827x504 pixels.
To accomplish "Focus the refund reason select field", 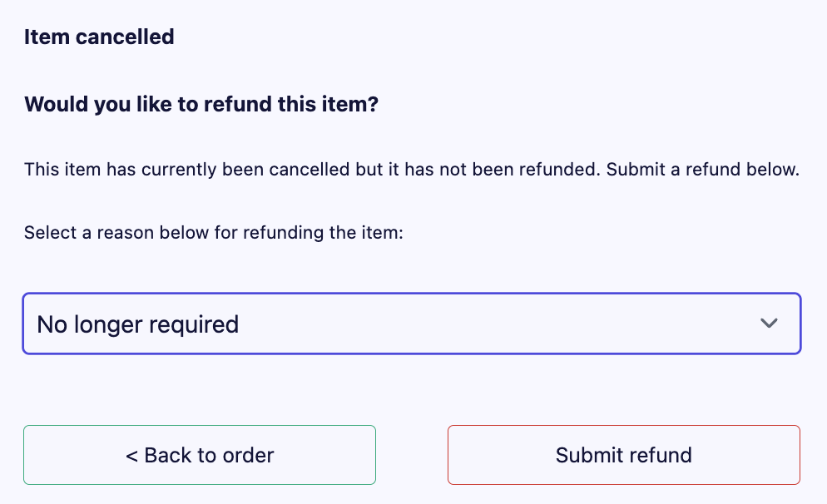I will click(411, 324).
